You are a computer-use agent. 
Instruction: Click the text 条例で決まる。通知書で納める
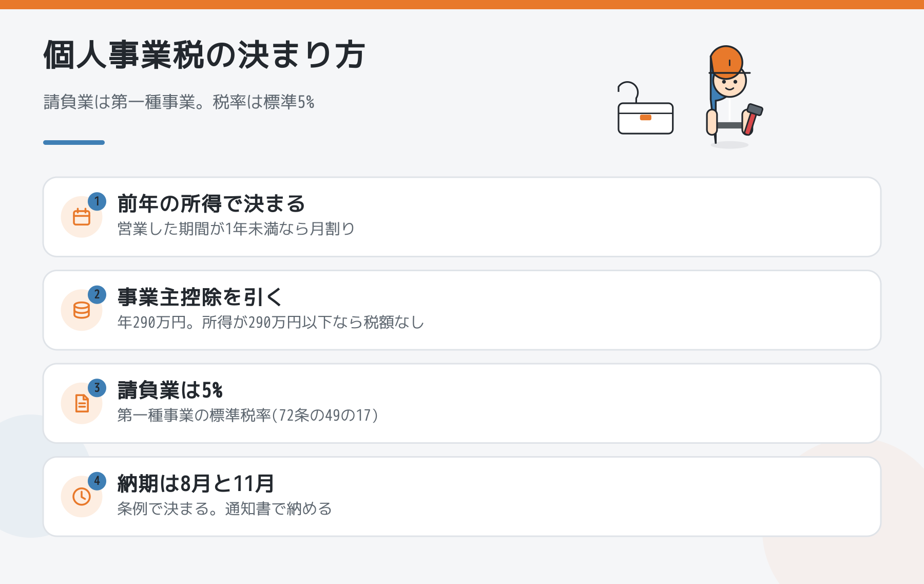pos(225,508)
